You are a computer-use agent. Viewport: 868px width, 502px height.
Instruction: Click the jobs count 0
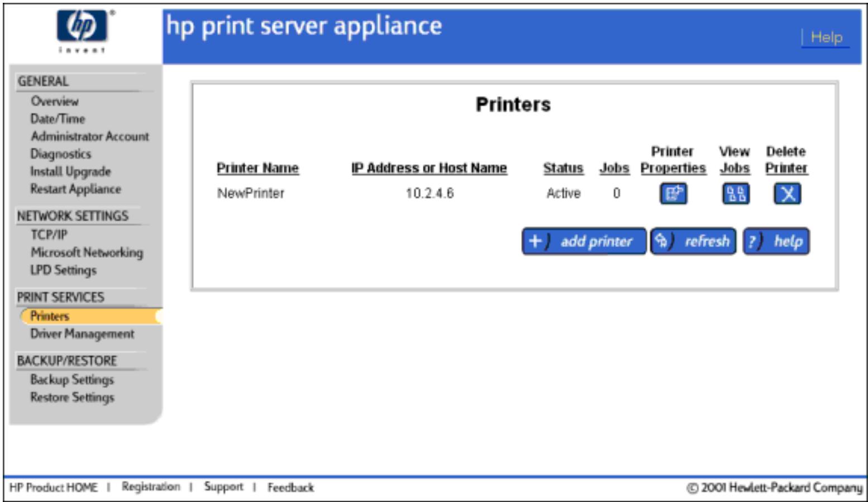(616, 193)
